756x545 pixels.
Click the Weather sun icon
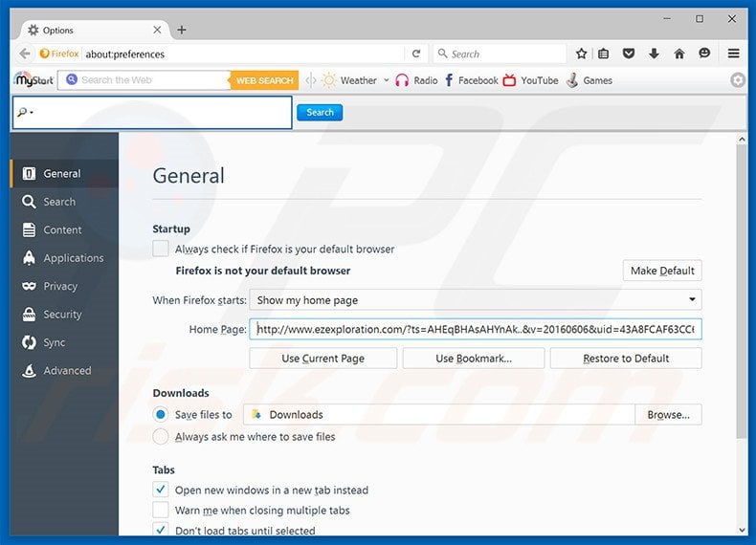(329, 80)
